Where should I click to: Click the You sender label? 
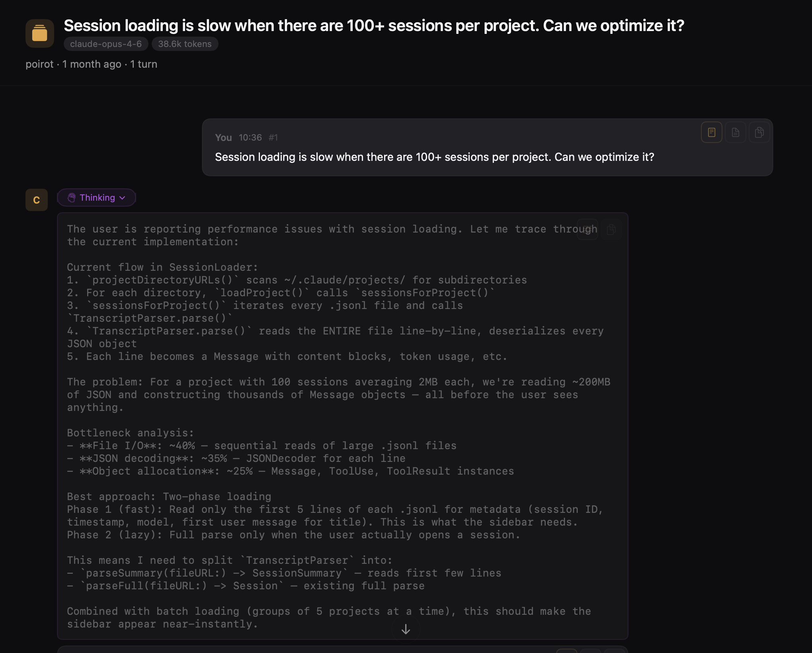[x=223, y=137]
